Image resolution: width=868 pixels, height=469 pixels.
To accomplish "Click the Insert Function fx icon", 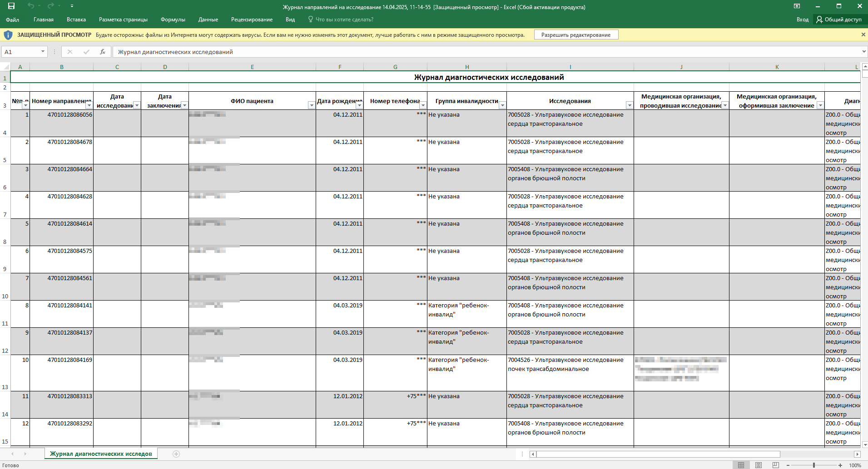I will 103,52.
